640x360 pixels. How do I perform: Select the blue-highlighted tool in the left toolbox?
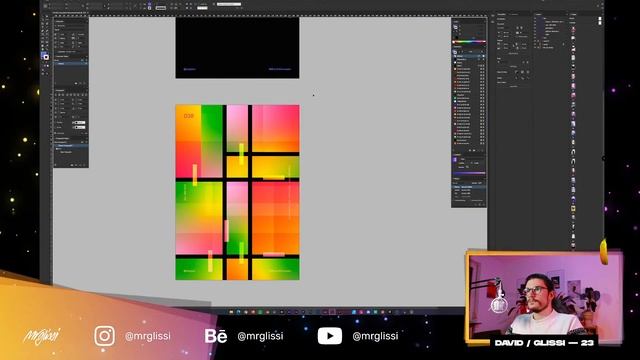pyautogui.click(x=45, y=56)
